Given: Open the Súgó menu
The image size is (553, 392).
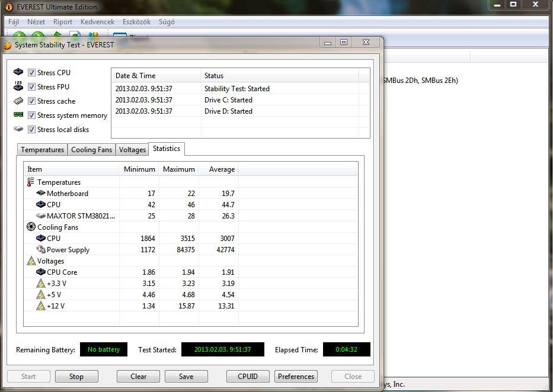Looking at the screenshot, I should (167, 22).
